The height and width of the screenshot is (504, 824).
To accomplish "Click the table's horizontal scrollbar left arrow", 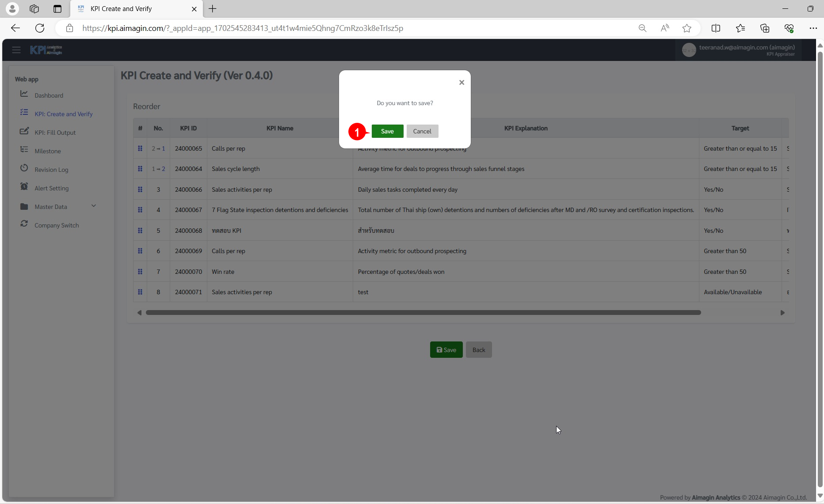I will (x=139, y=313).
